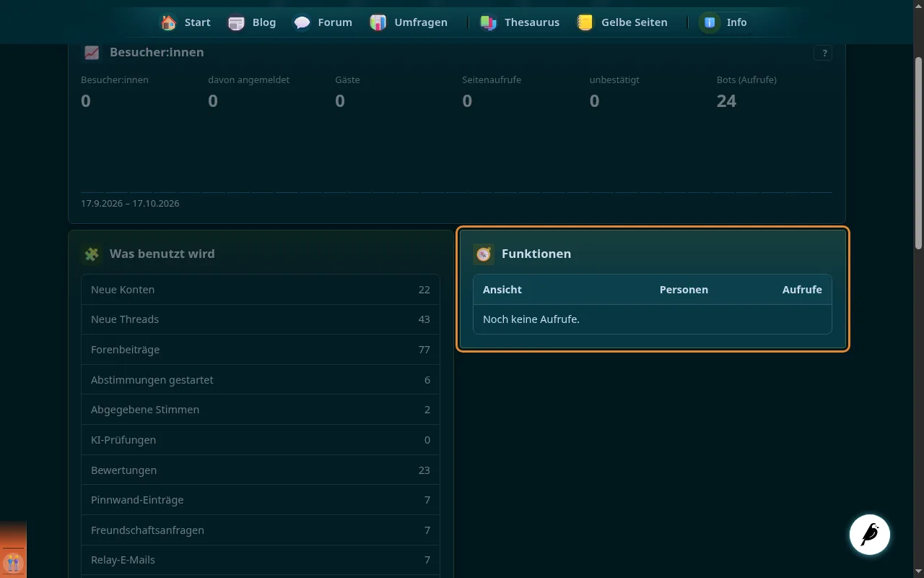Open the bird assistant floating button
This screenshot has height=578, width=924.
[870, 535]
